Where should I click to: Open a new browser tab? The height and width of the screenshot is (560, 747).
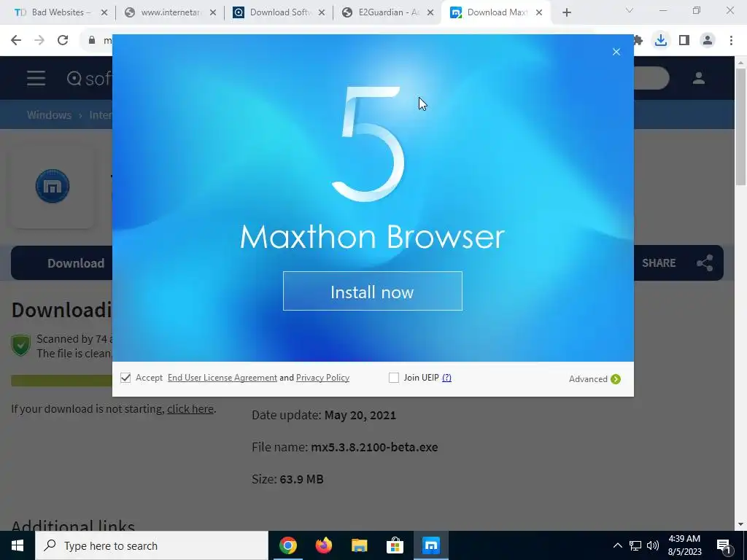click(x=566, y=13)
